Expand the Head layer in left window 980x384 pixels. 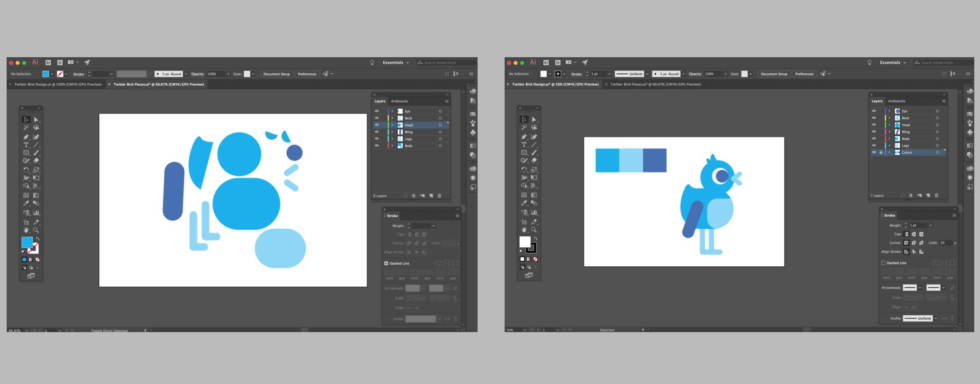coord(392,125)
